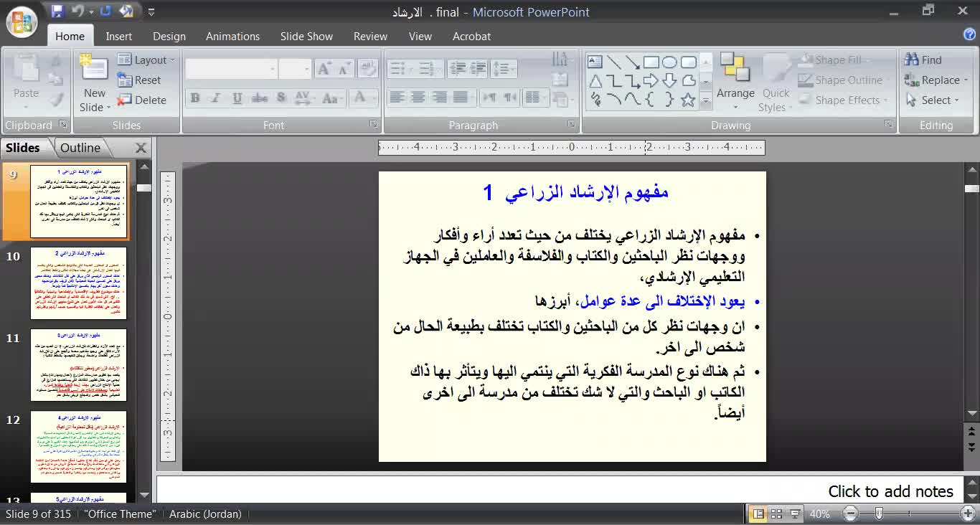
Task: Select the Right Arrow block shape
Action: click(x=651, y=80)
